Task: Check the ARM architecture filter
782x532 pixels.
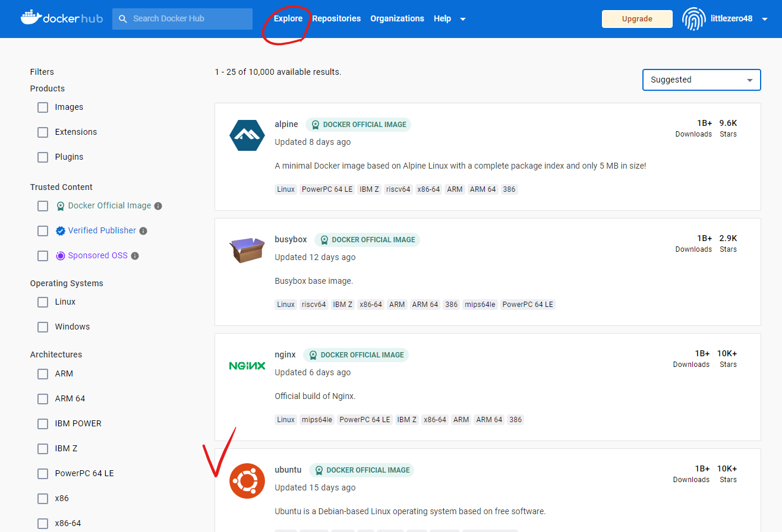Action: pyautogui.click(x=43, y=374)
